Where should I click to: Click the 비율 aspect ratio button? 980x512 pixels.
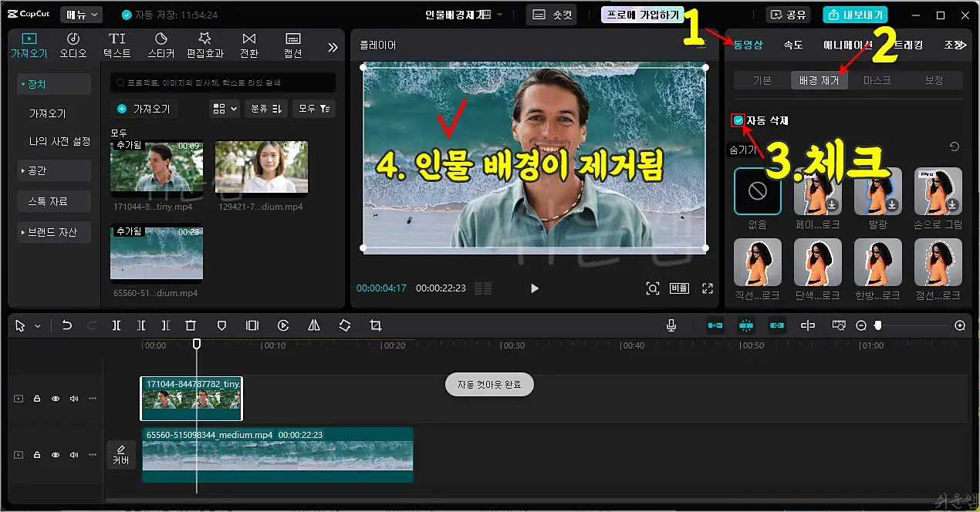[679, 288]
